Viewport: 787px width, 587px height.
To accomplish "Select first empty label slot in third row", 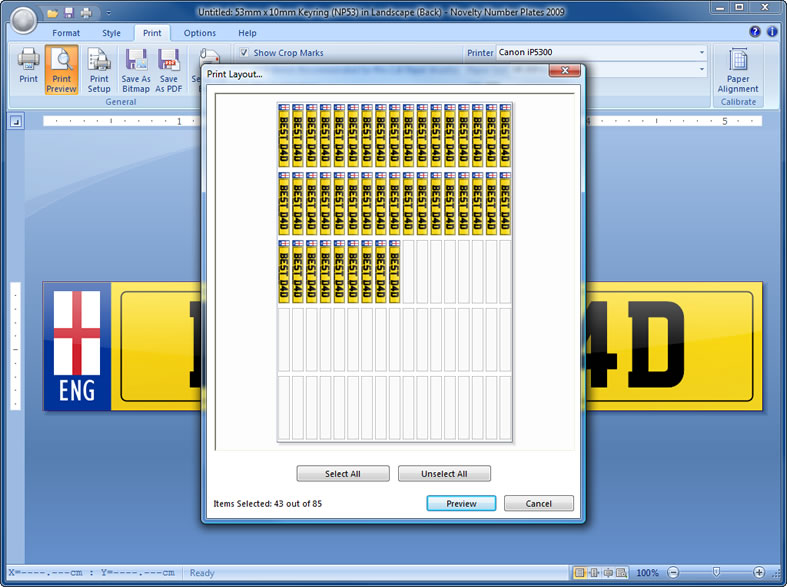I will pos(409,272).
